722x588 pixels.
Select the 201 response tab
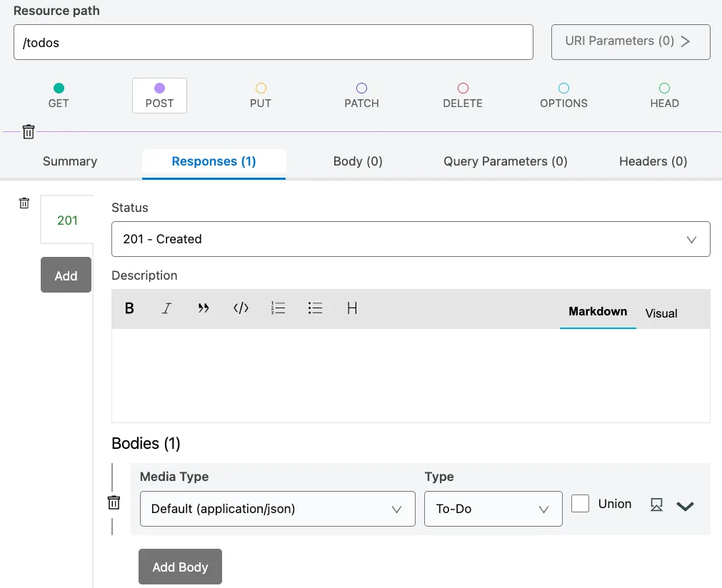coord(67,220)
